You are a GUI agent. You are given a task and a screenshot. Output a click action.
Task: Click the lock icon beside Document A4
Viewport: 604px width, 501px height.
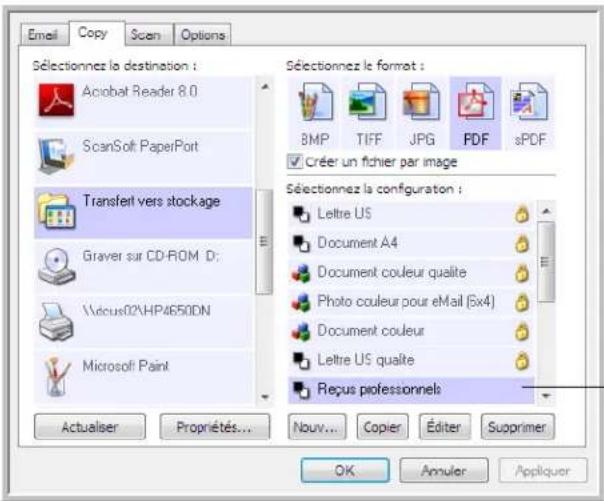[522, 243]
